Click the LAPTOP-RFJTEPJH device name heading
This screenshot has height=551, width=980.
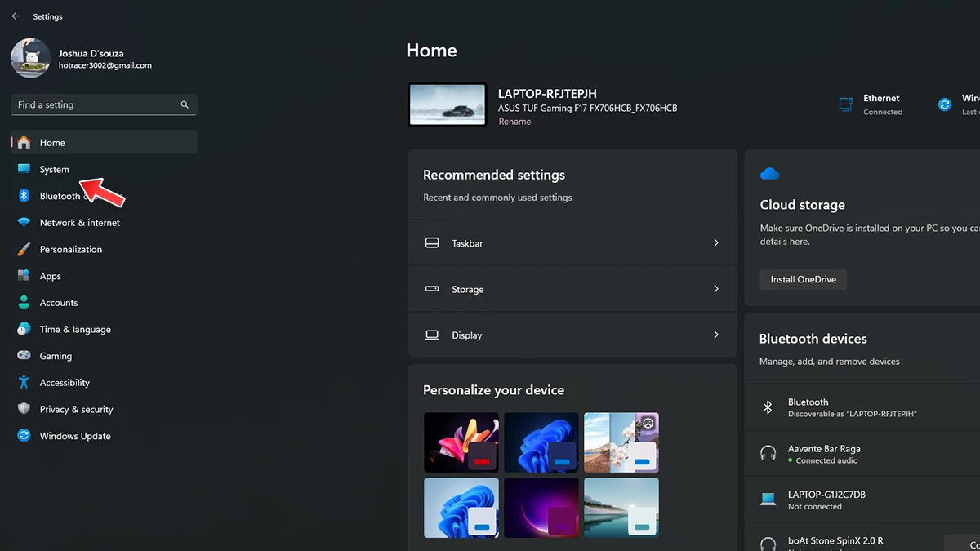click(x=547, y=94)
